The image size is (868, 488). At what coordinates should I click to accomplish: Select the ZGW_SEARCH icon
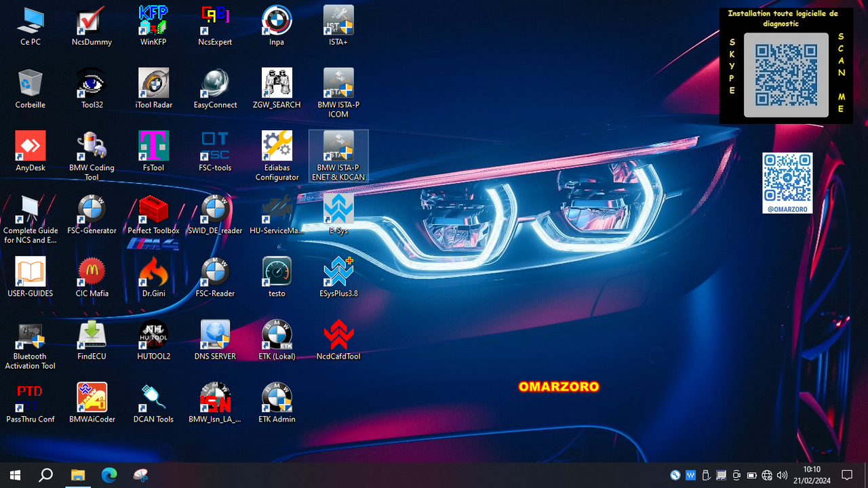tap(277, 89)
